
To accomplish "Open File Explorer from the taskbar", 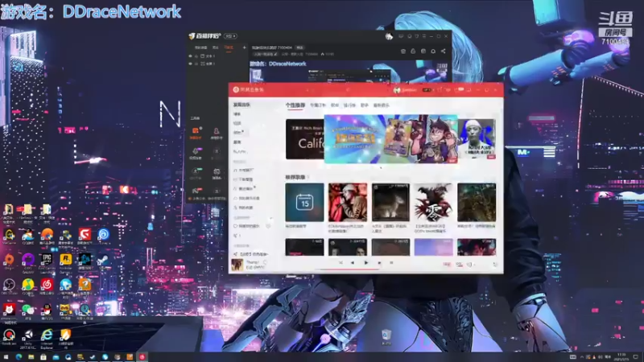I will point(31,357).
